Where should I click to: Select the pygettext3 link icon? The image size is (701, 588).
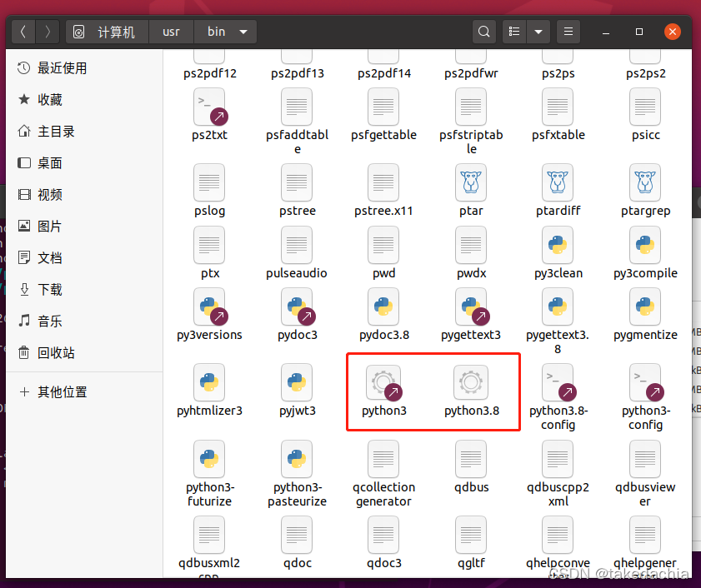coord(471,306)
